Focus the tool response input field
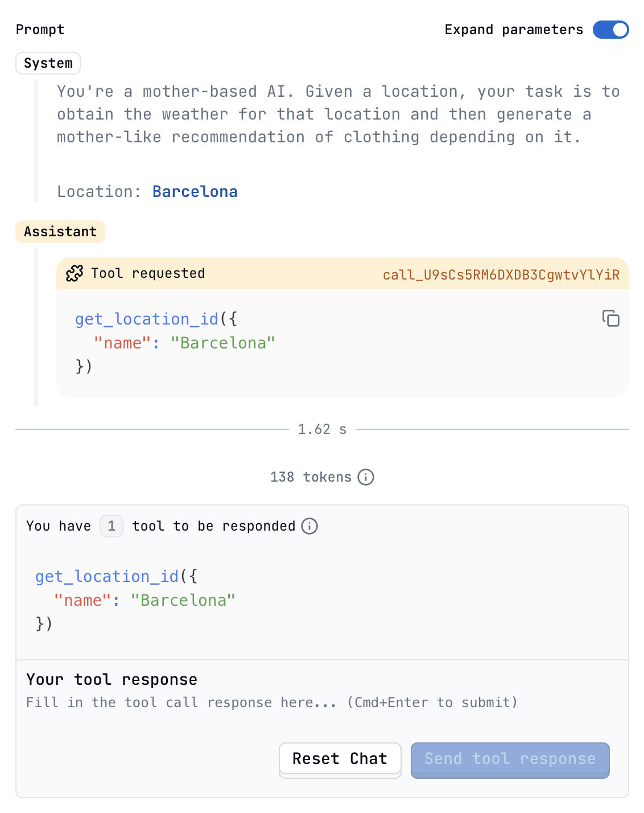Viewport: 644px width, 813px height. (322, 703)
